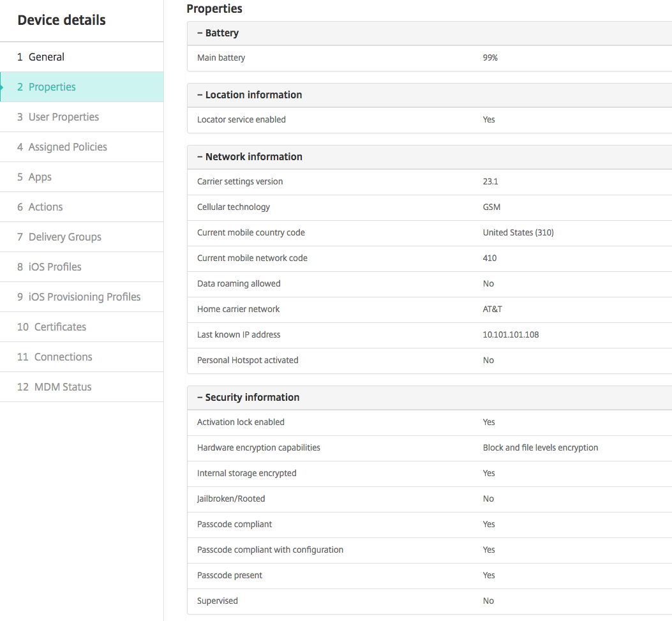Viewport: 672px width, 621px height.
Task: Open Assigned Policies step
Action: tap(68, 147)
